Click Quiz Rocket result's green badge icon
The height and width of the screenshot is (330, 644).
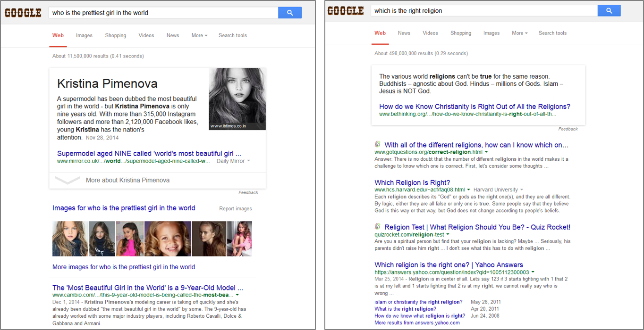[x=378, y=227]
